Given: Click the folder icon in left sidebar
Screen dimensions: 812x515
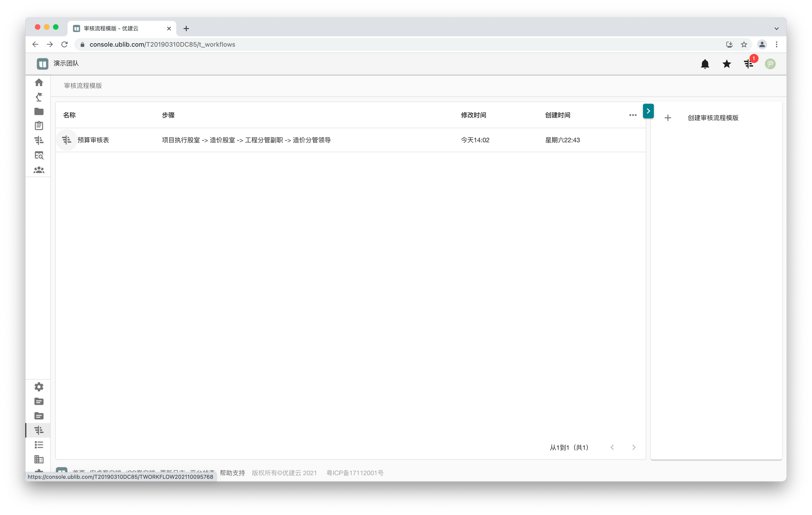Looking at the screenshot, I should point(39,112).
